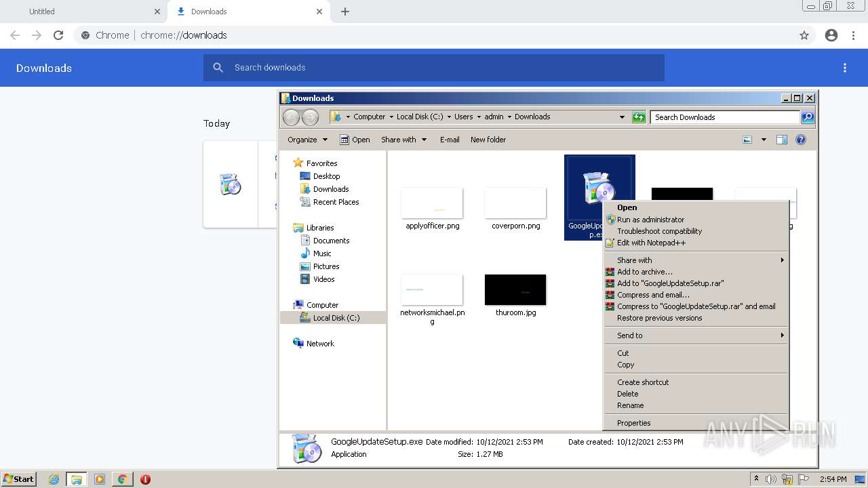Choose Create shortcut

[x=696, y=382]
